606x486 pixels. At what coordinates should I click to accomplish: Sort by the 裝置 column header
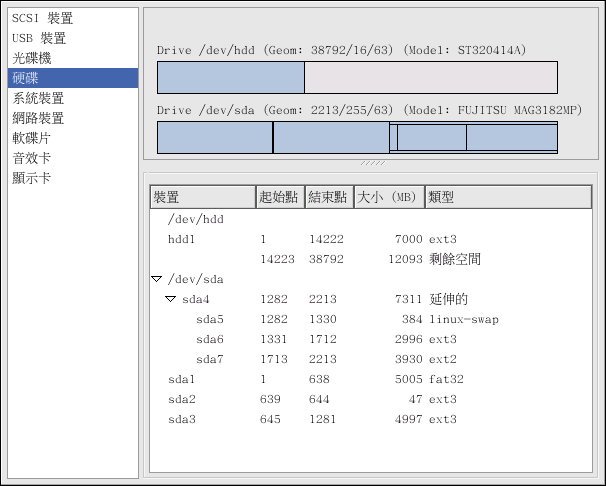click(x=202, y=197)
